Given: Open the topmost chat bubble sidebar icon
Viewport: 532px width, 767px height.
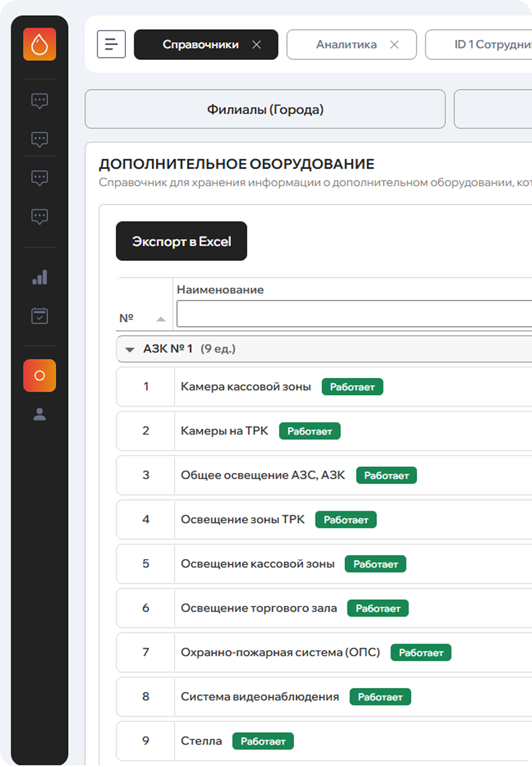Looking at the screenshot, I should [39, 101].
